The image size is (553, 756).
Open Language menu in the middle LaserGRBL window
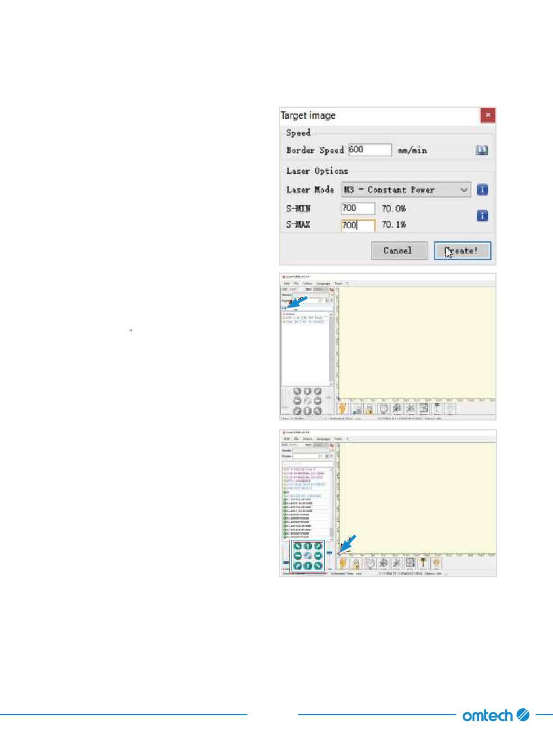(x=323, y=284)
